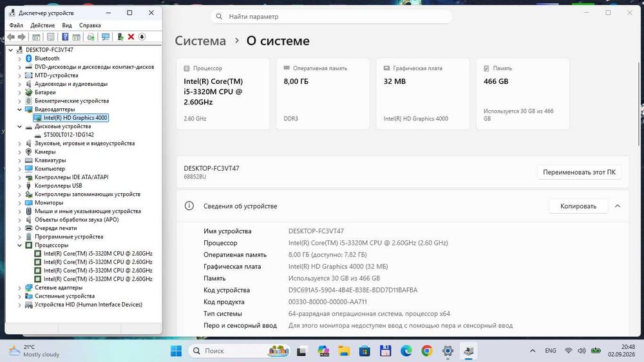This screenshot has width=644, height=362.
Task: Expand the Клавиатуры category
Action: (x=19, y=160)
